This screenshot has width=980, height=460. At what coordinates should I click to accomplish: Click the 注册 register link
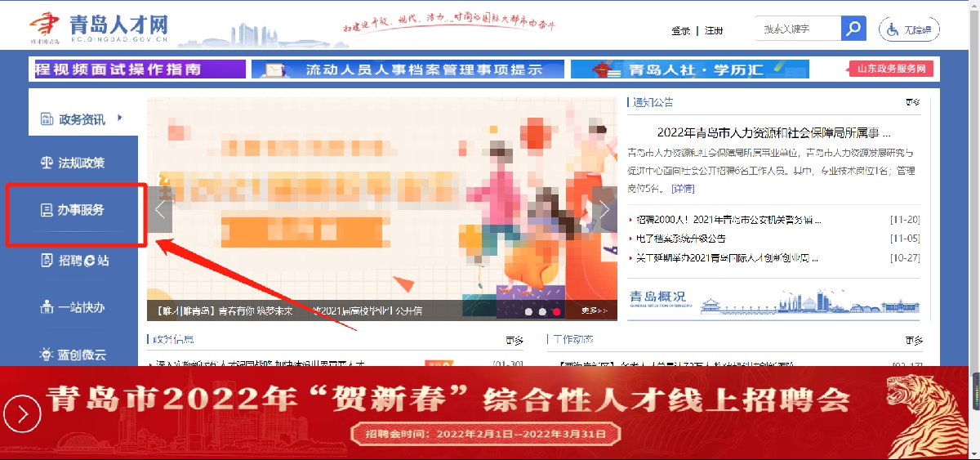click(714, 30)
